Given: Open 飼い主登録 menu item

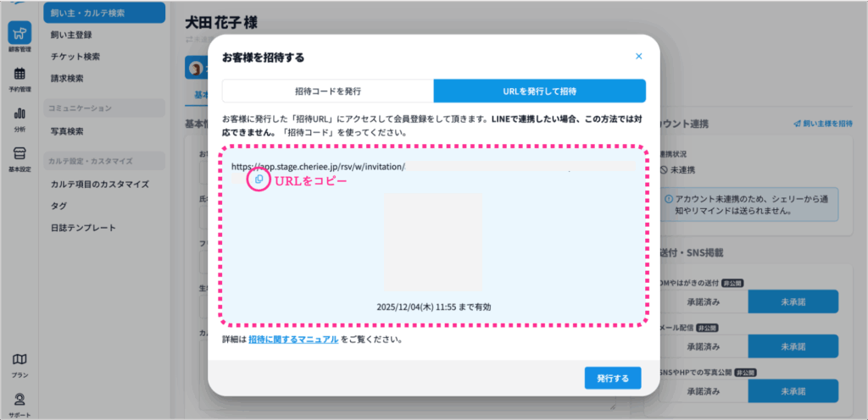Looking at the screenshot, I should [71, 35].
